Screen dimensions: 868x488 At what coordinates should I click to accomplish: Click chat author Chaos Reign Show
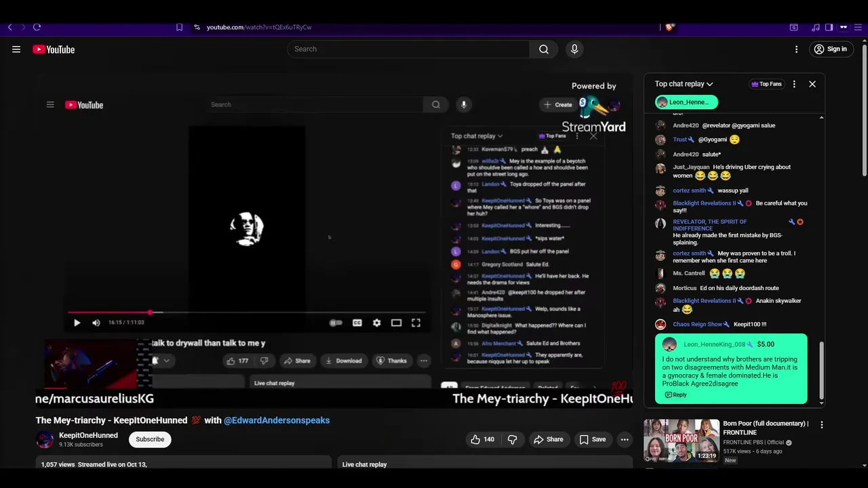click(698, 324)
